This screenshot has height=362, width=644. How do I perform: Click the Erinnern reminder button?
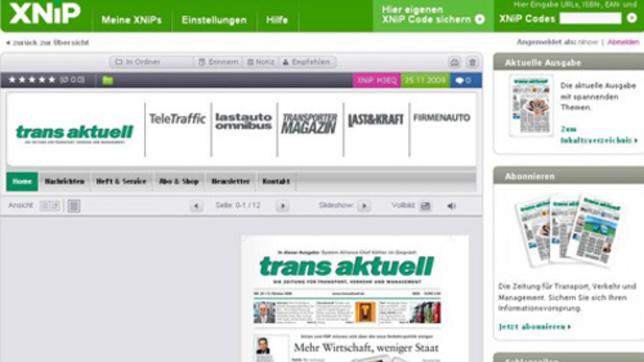pos(218,62)
